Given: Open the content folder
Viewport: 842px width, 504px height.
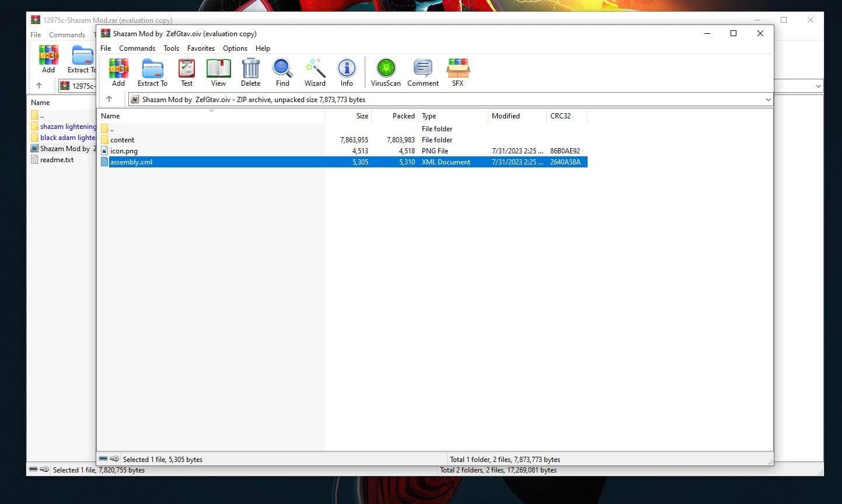Looking at the screenshot, I should [123, 139].
